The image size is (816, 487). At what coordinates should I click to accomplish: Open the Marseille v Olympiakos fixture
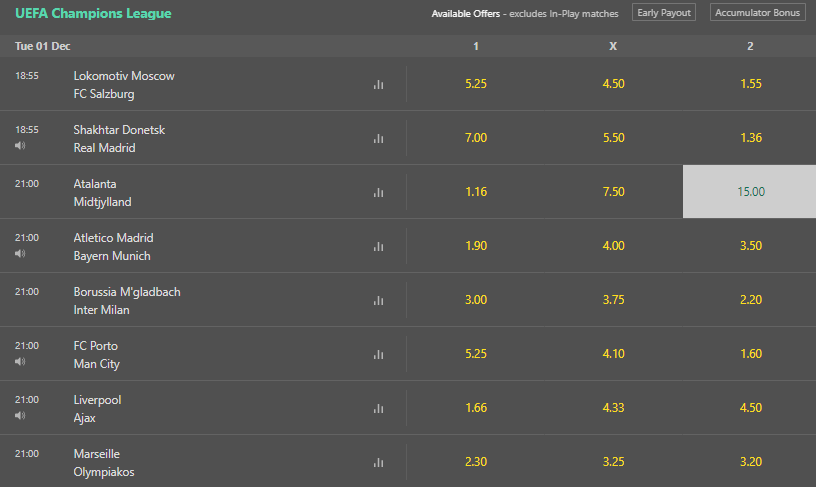click(x=104, y=462)
